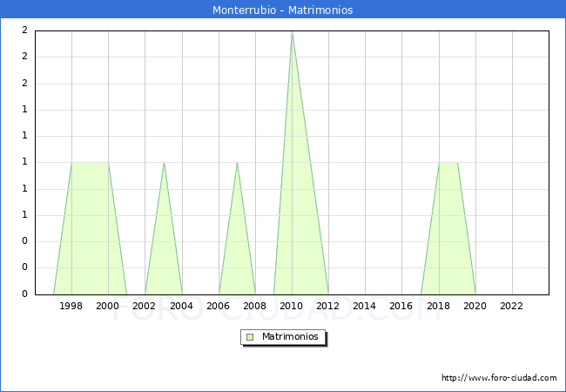
Task: Click the 2002 x-axis label
Action: [144, 306]
